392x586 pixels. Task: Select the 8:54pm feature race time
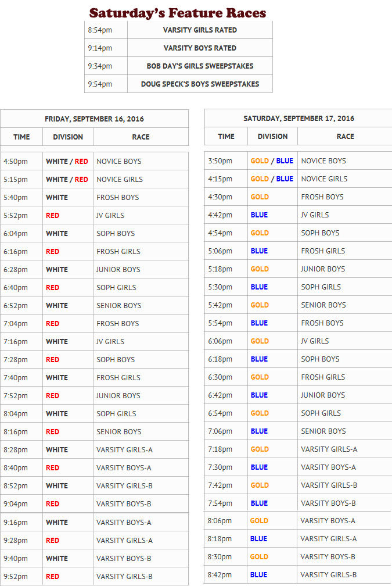(x=100, y=30)
